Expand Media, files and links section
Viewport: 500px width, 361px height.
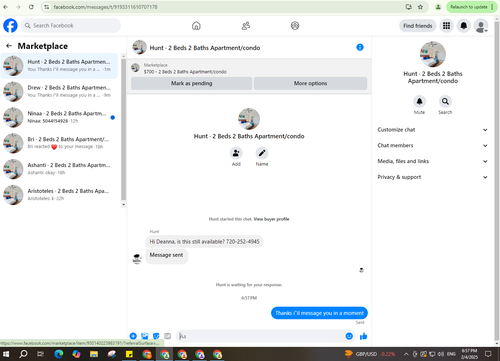[x=433, y=161]
